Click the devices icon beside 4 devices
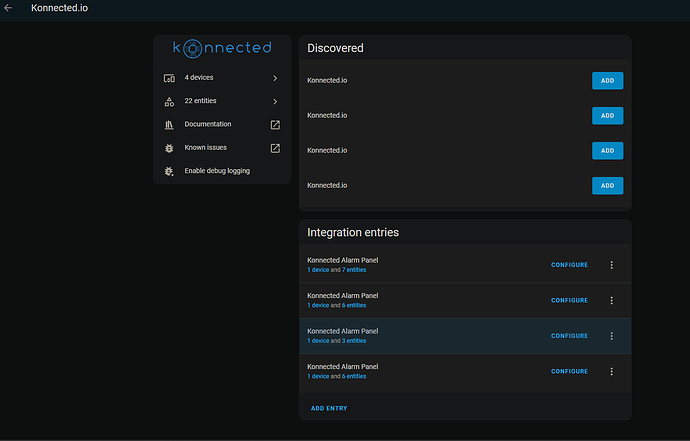Screen dimensions: 690x441 click(x=169, y=78)
